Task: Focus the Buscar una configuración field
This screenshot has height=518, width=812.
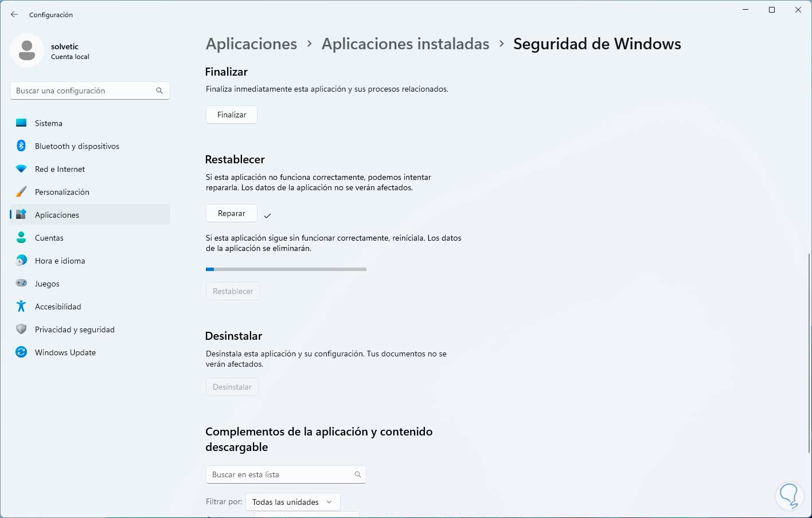Action: click(90, 91)
